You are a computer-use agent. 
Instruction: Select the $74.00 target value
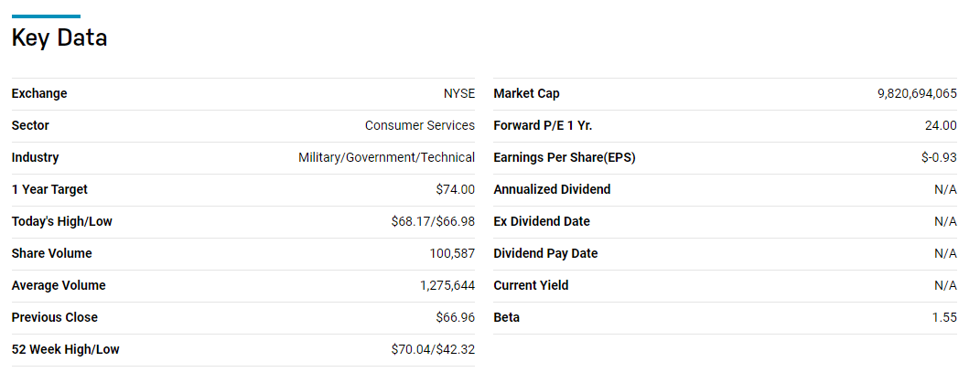(x=456, y=189)
